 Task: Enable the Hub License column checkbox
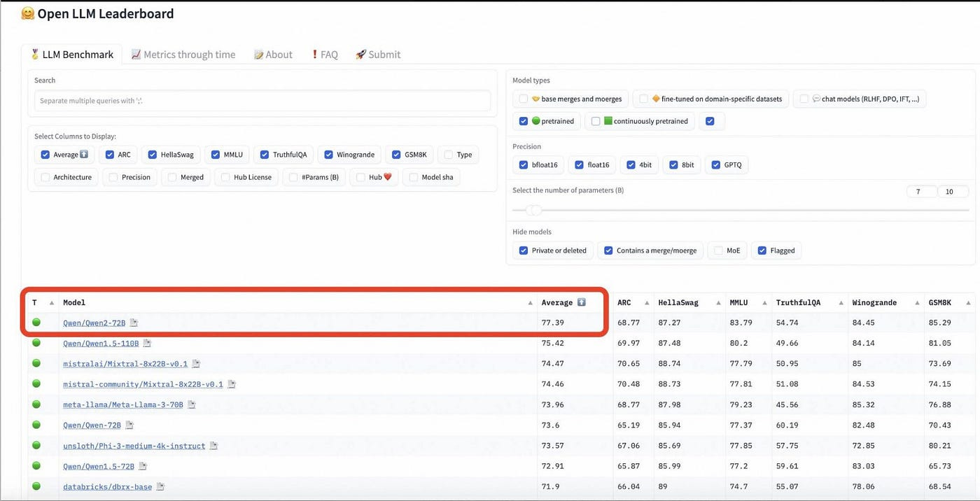pyautogui.click(x=225, y=178)
